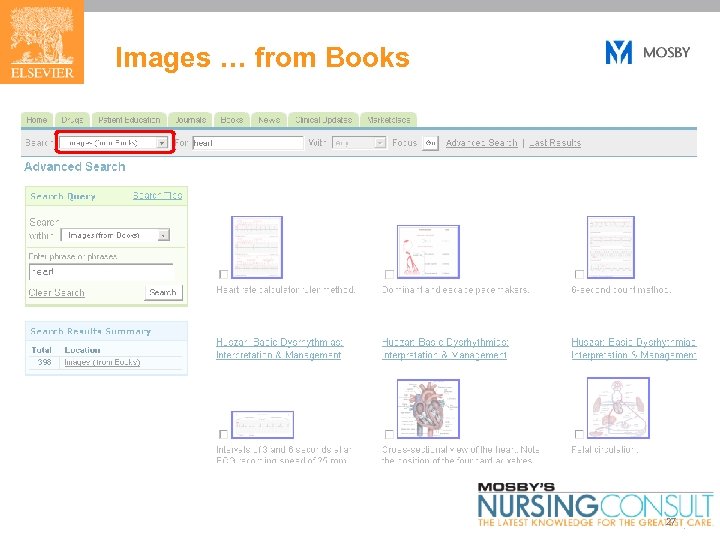The image size is (720, 540).
Task: Open the Advanced Search link in search bar
Action: tap(481, 143)
